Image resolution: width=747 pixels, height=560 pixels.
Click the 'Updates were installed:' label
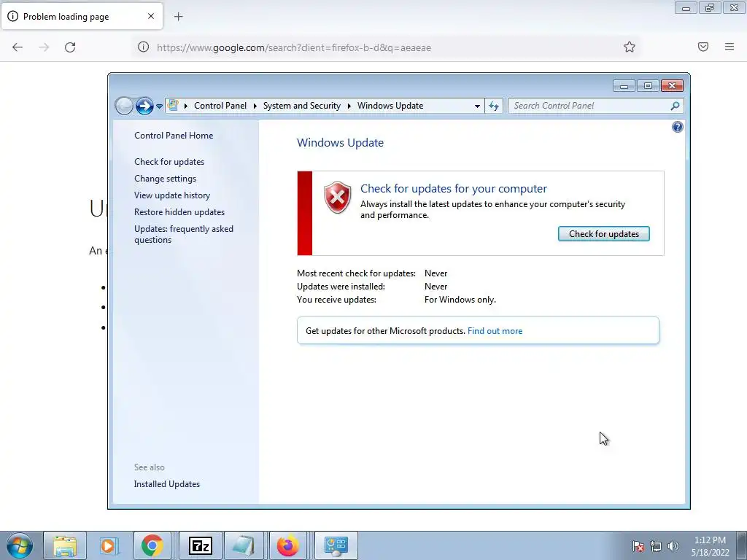pos(341,286)
